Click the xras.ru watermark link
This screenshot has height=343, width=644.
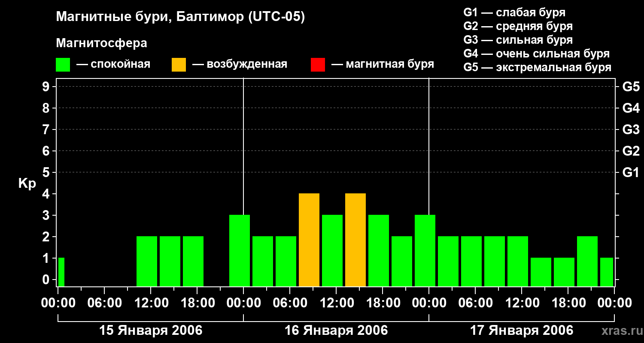[620, 331]
